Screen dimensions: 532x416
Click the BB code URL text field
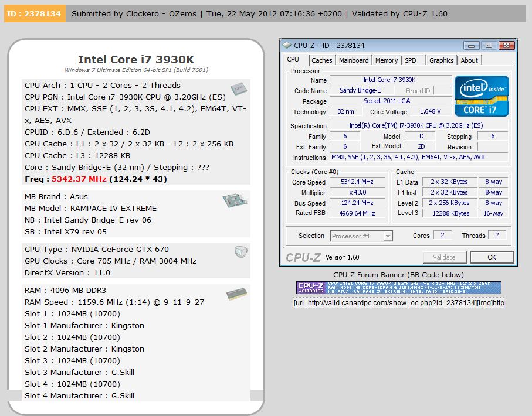pos(399,303)
